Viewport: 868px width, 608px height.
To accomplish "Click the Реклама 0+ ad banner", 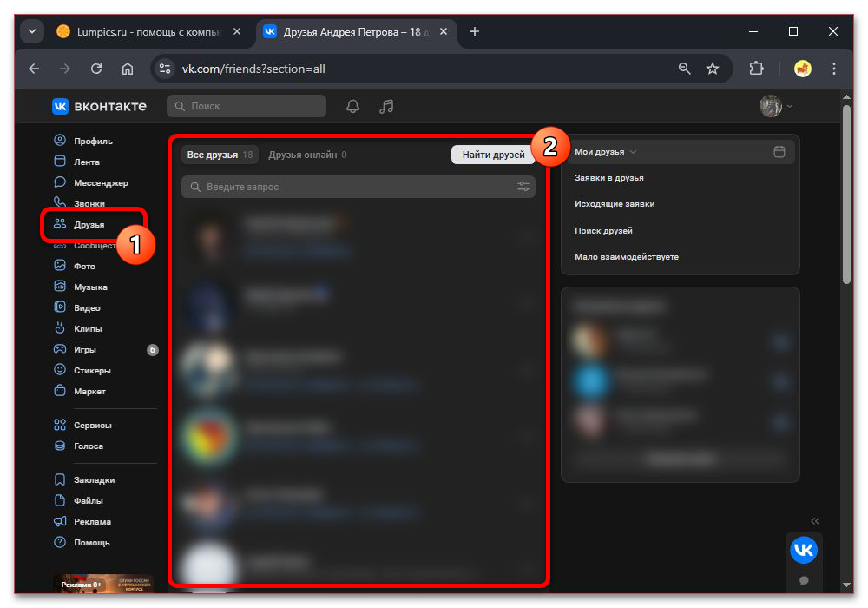I will click(103, 584).
